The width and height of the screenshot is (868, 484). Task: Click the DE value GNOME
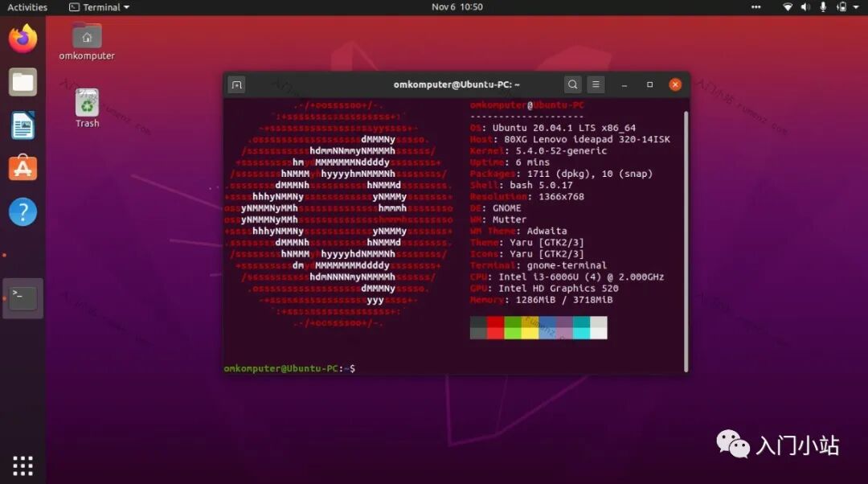pyautogui.click(x=506, y=208)
